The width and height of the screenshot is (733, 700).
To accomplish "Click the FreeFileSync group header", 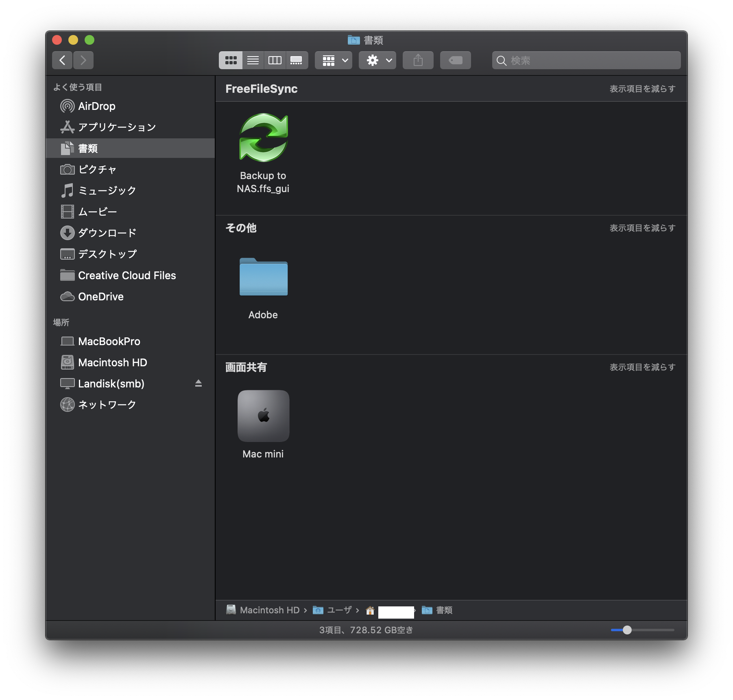I will [262, 89].
